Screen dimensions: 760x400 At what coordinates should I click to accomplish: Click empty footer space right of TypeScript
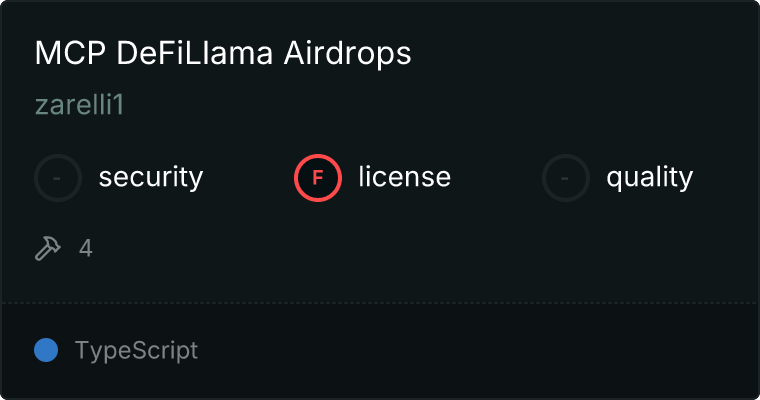click(x=480, y=351)
